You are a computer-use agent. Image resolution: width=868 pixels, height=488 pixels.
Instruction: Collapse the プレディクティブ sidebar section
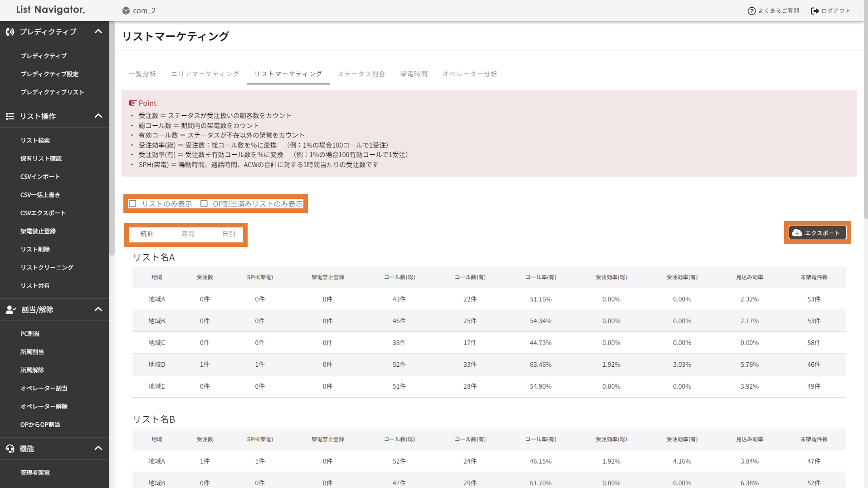coord(98,32)
